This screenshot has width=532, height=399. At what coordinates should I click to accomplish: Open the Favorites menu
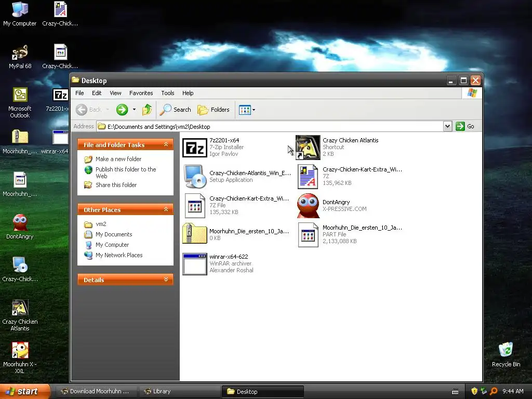pos(141,93)
